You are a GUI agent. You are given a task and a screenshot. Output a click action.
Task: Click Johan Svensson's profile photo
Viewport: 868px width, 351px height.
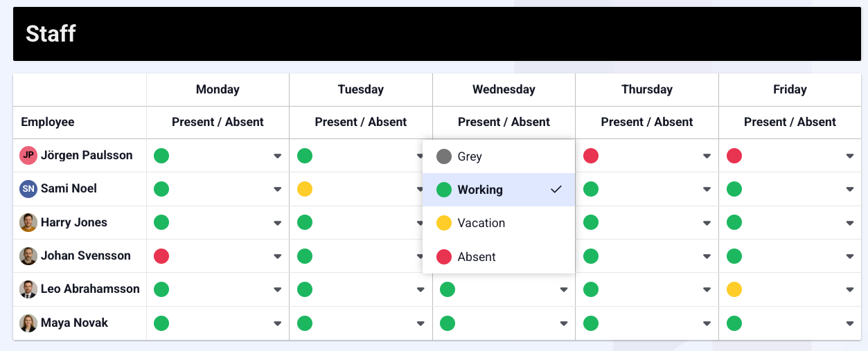[28, 256]
